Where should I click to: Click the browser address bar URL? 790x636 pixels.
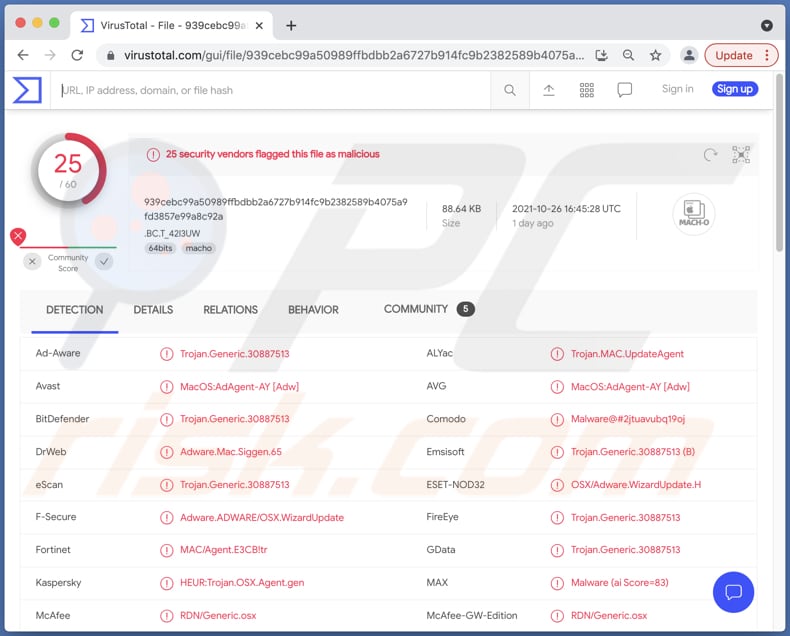point(354,55)
